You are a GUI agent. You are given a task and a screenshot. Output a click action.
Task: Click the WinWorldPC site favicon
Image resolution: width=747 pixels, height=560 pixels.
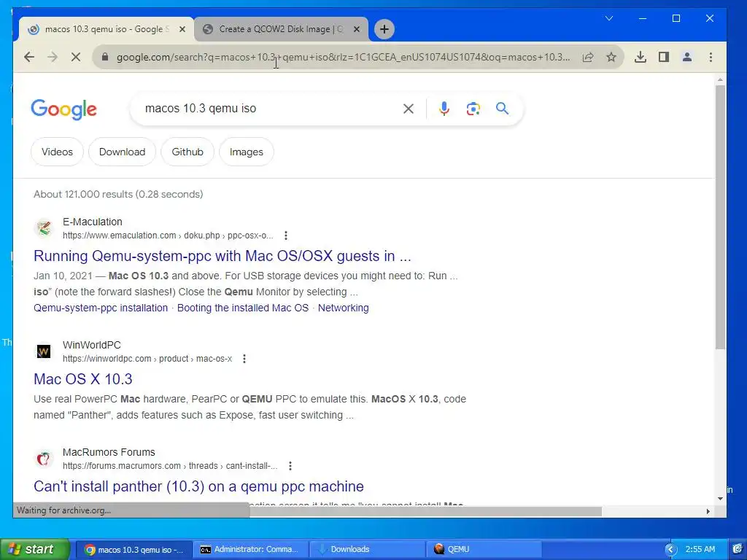click(44, 351)
